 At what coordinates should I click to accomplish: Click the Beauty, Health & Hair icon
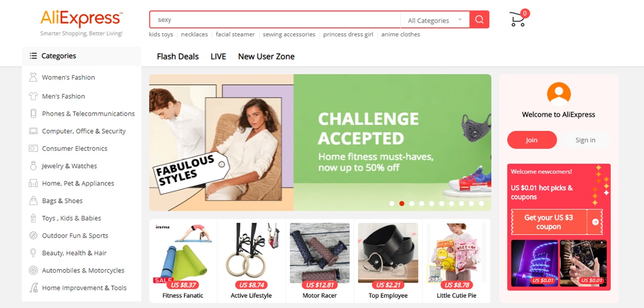(33, 253)
